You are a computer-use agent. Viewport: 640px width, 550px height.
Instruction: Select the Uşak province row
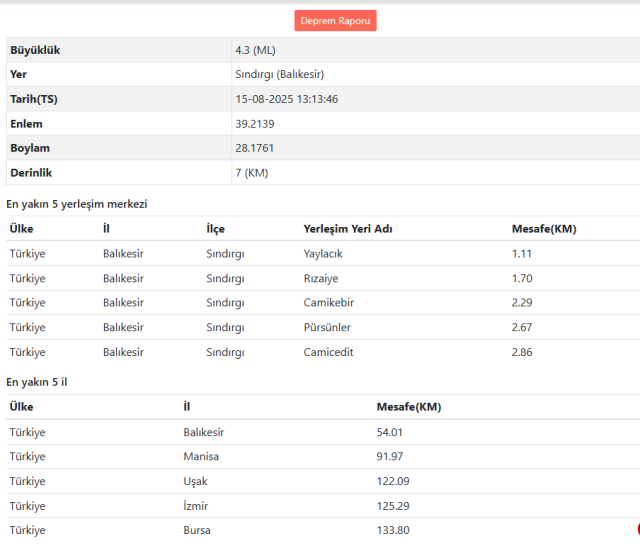coord(323,481)
